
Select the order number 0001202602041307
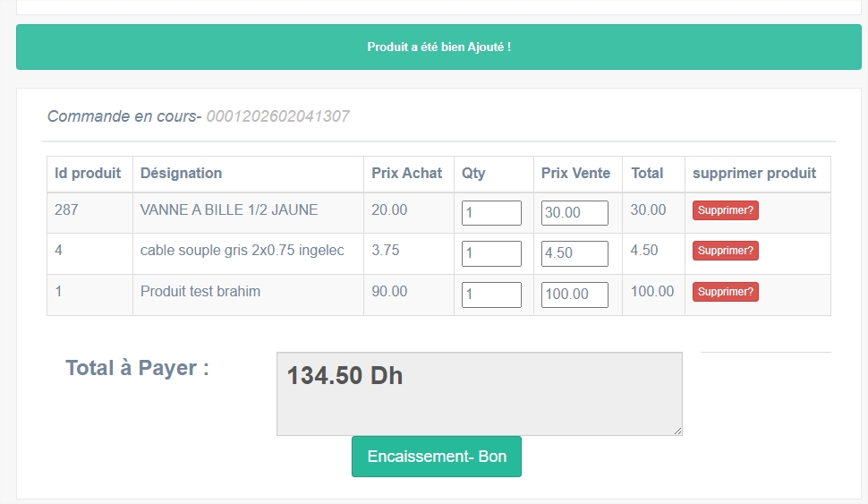pyautogui.click(x=277, y=116)
